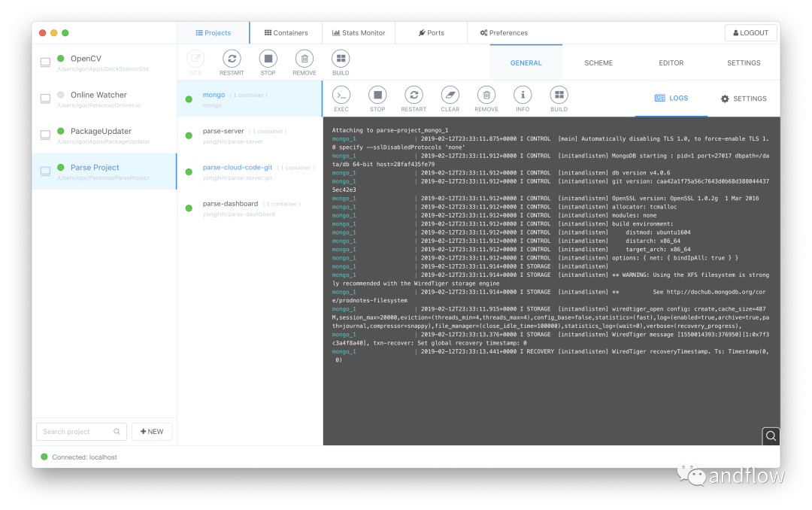
Task: Select the OpenCV project checkbox
Action: (x=46, y=62)
